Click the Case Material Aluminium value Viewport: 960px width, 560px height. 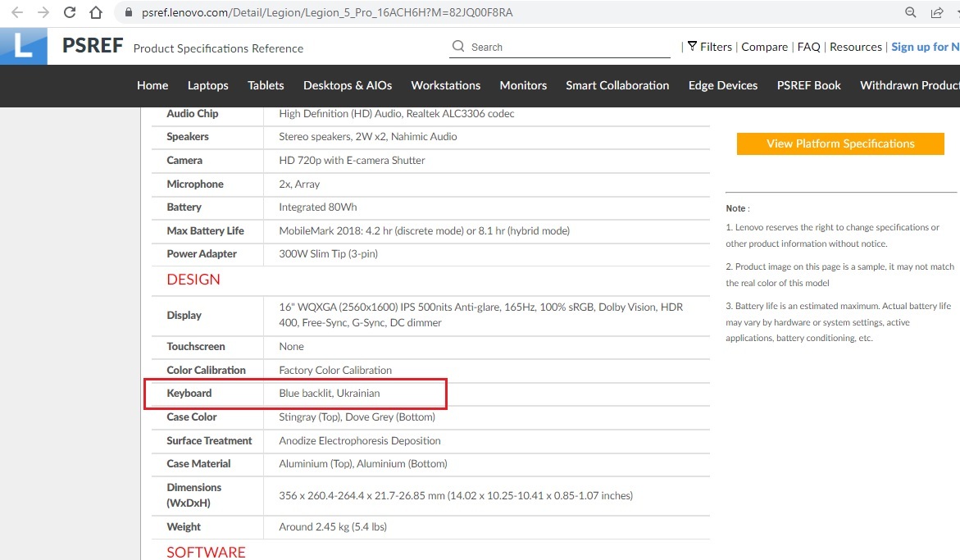coord(363,464)
